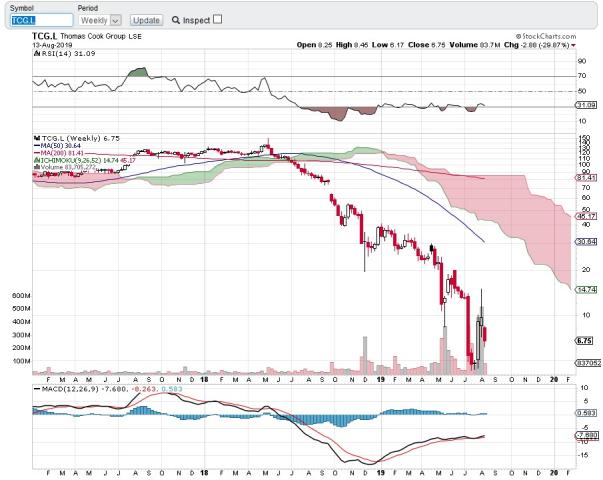
Task: Click the 14.74 Ichimoku value tag
Action: (586, 289)
